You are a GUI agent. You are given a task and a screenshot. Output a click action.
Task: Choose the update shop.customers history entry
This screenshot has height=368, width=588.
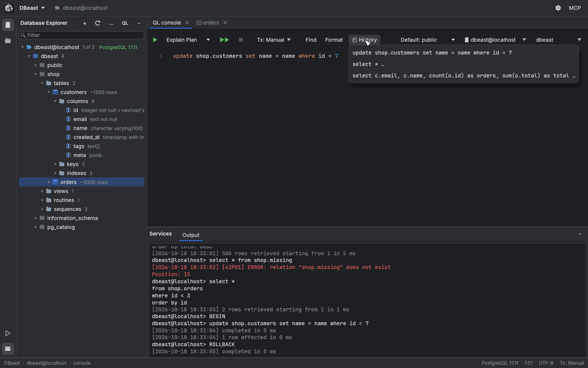point(464,53)
